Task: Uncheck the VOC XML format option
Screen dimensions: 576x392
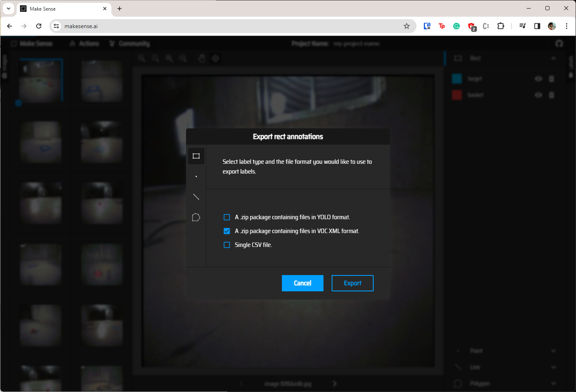Action: tap(227, 231)
